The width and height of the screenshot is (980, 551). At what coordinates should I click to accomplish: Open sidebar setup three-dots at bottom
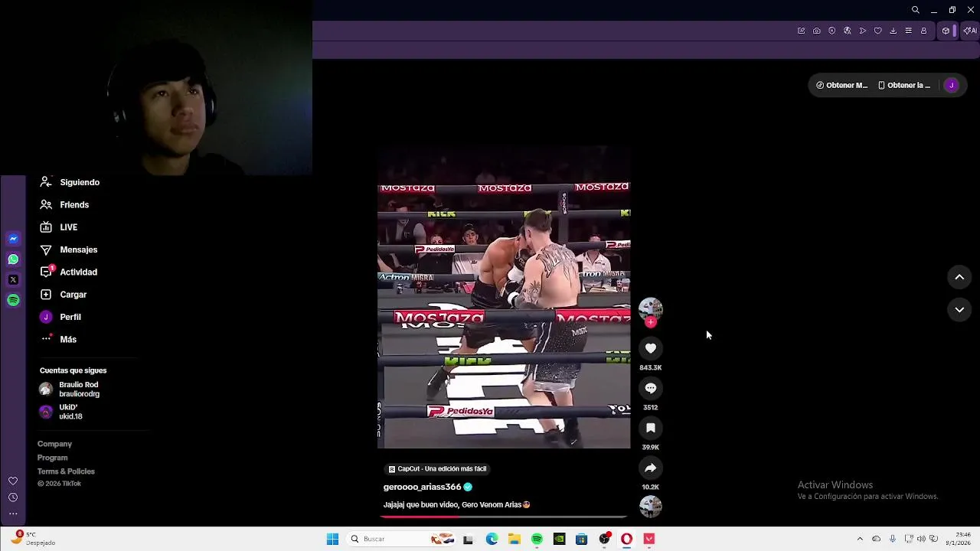(x=13, y=514)
